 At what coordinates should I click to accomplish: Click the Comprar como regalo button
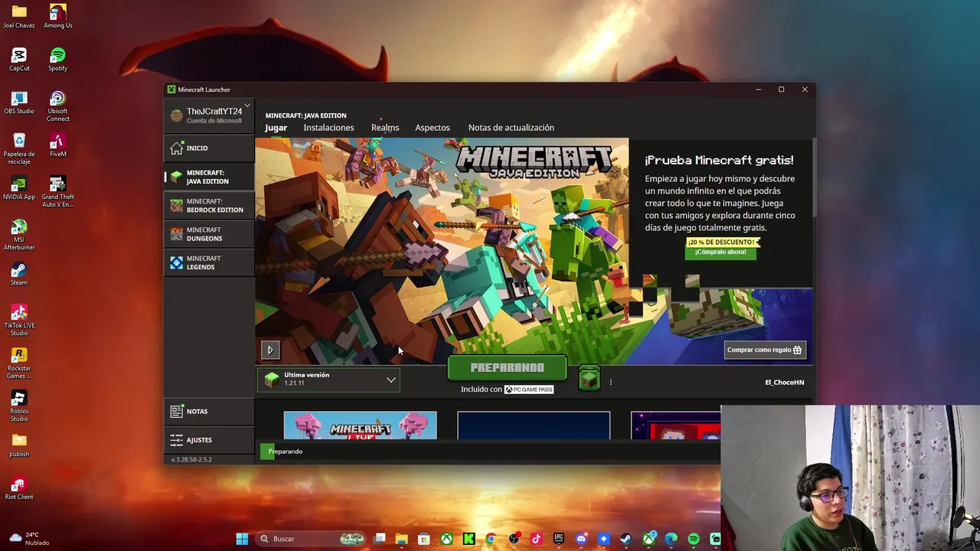pyautogui.click(x=764, y=350)
